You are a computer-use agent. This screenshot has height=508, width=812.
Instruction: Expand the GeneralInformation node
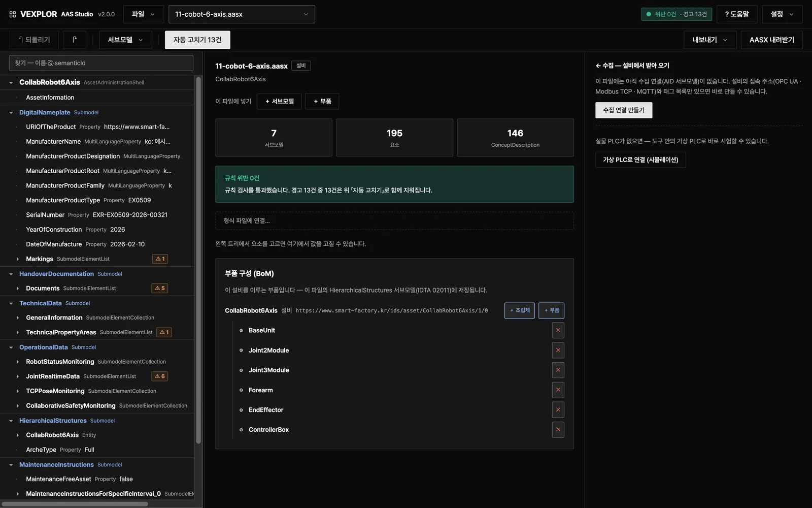coord(18,318)
